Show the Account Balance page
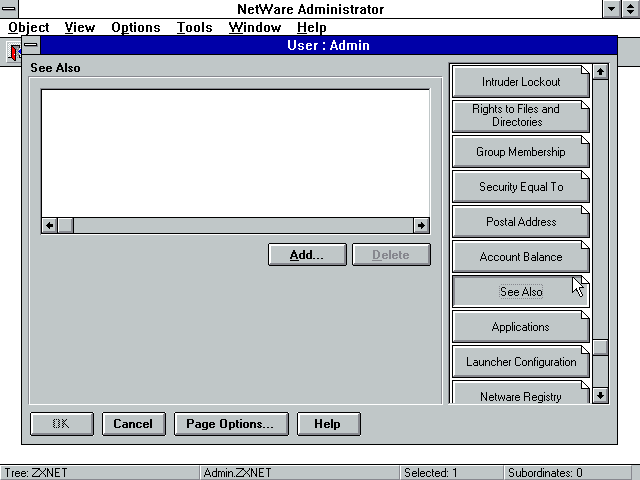Screen dimensions: 640x480 (520, 257)
